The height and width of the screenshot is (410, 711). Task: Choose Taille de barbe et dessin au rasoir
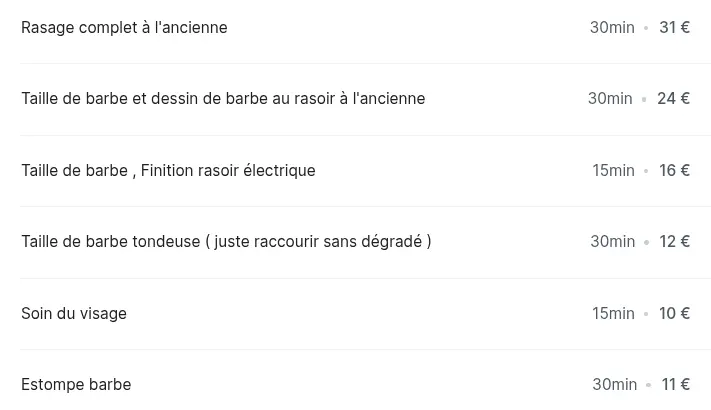[223, 99]
